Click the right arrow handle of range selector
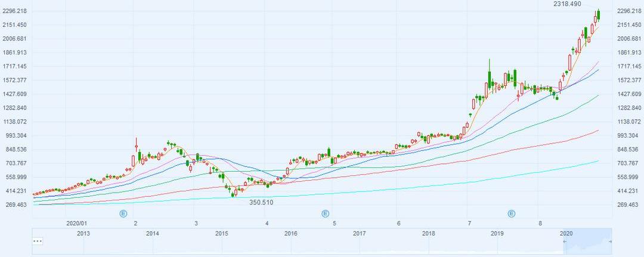 point(609,241)
